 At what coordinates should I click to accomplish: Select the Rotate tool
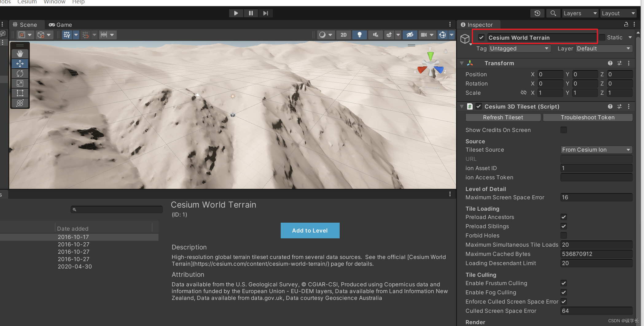coord(20,74)
